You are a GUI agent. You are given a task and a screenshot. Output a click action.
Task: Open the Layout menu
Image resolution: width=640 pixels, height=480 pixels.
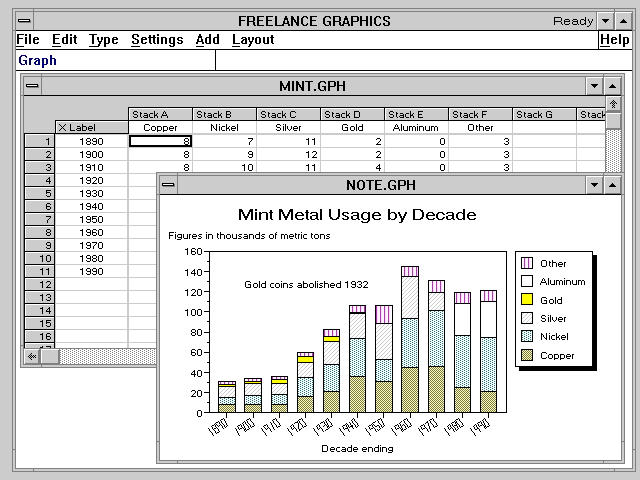[x=253, y=40]
